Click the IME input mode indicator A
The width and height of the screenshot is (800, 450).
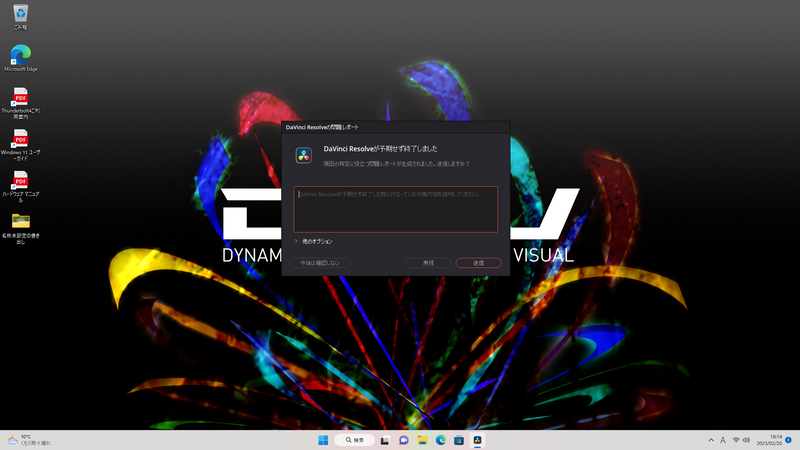pos(722,440)
